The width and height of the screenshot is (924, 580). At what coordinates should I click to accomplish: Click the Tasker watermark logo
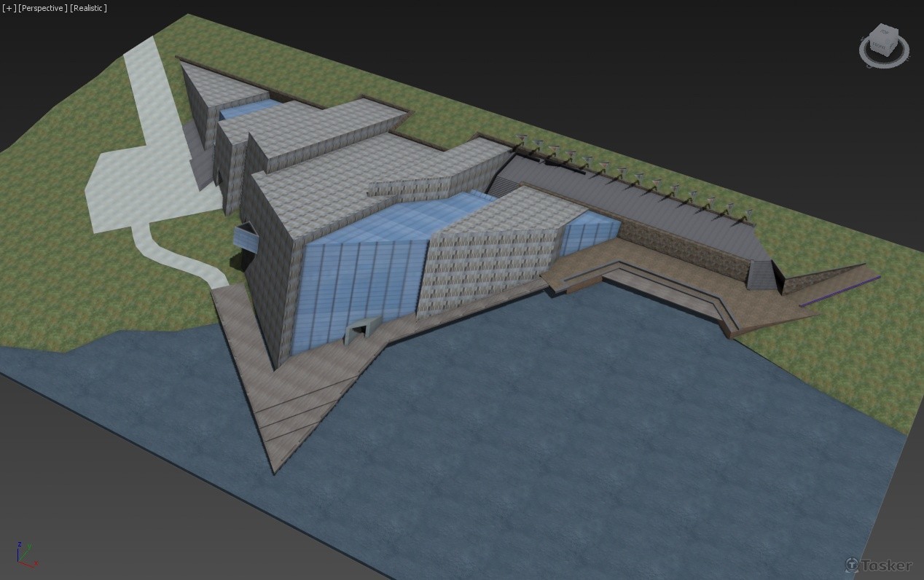pyautogui.click(x=878, y=565)
